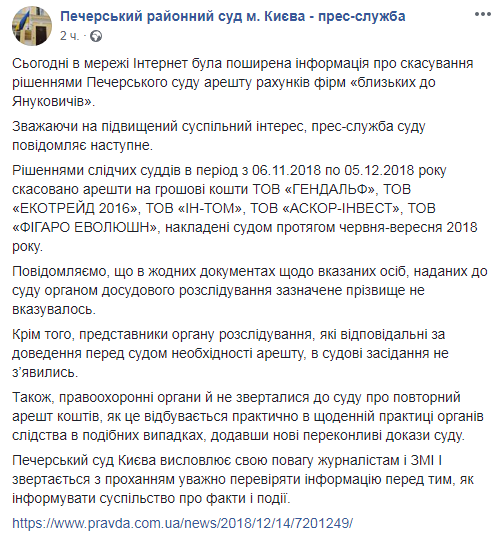Viewport: 498px width, 540px height.
Task: Click the globe public-audience icon
Action: 96,36
